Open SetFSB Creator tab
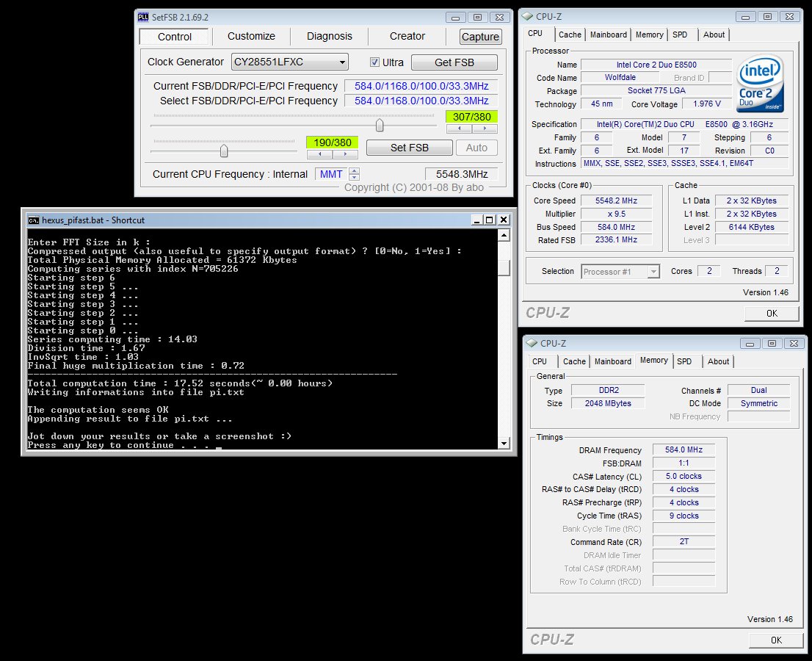The image size is (812, 661). click(407, 36)
